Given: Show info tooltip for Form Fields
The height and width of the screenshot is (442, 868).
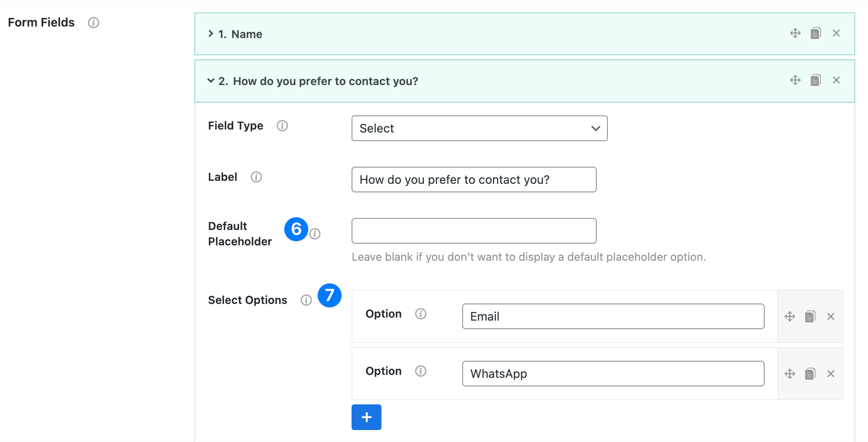Looking at the screenshot, I should tap(94, 23).
